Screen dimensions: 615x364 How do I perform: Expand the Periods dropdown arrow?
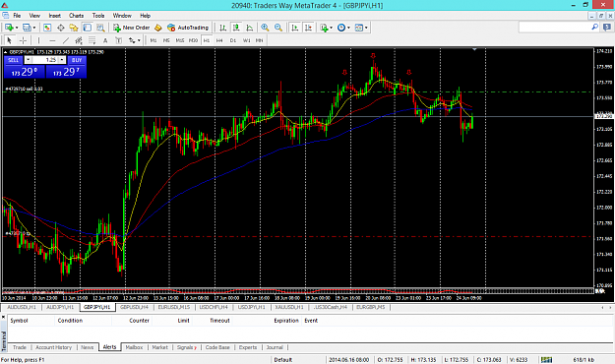(348, 28)
